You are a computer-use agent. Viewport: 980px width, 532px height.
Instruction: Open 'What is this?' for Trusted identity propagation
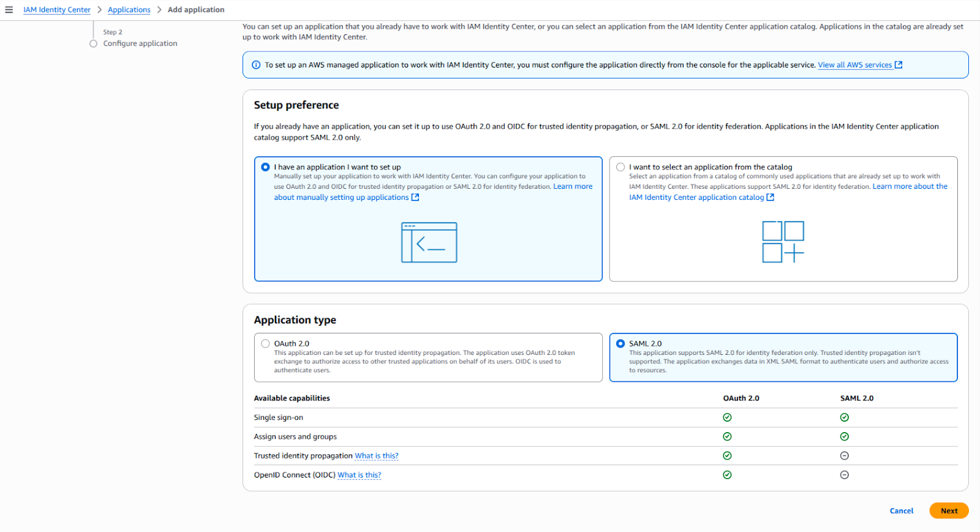376,456
